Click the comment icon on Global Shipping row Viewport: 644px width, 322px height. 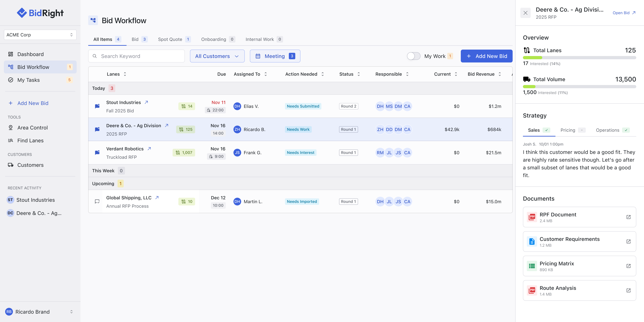[97, 202]
